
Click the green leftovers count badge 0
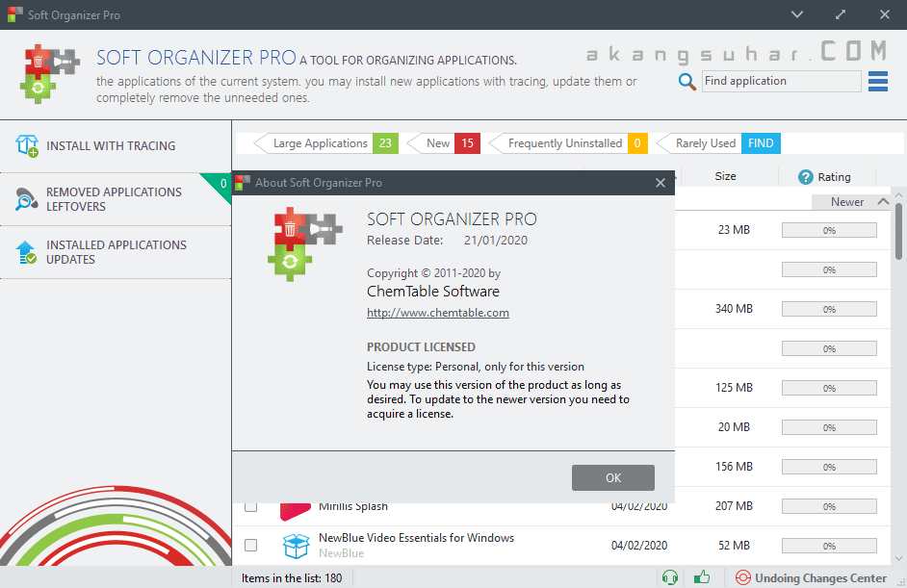click(222, 183)
